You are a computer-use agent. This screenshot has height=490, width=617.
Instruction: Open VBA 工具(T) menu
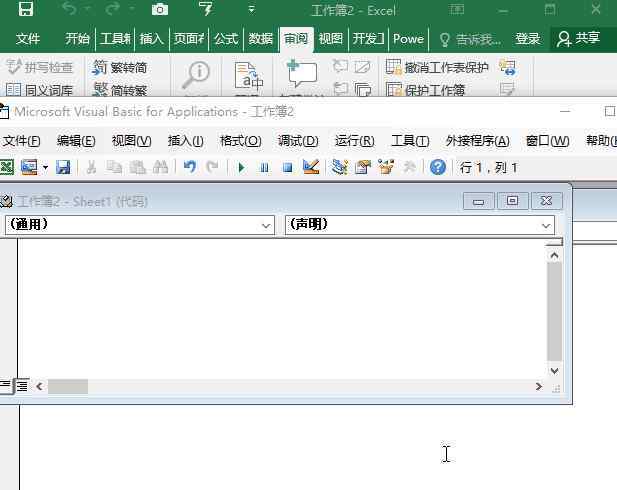tap(410, 141)
